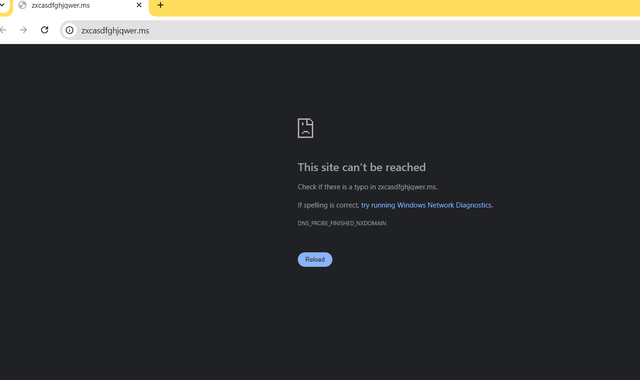Click the 'Check if there is a typo' text
The width and height of the screenshot is (640, 380).
(367, 187)
